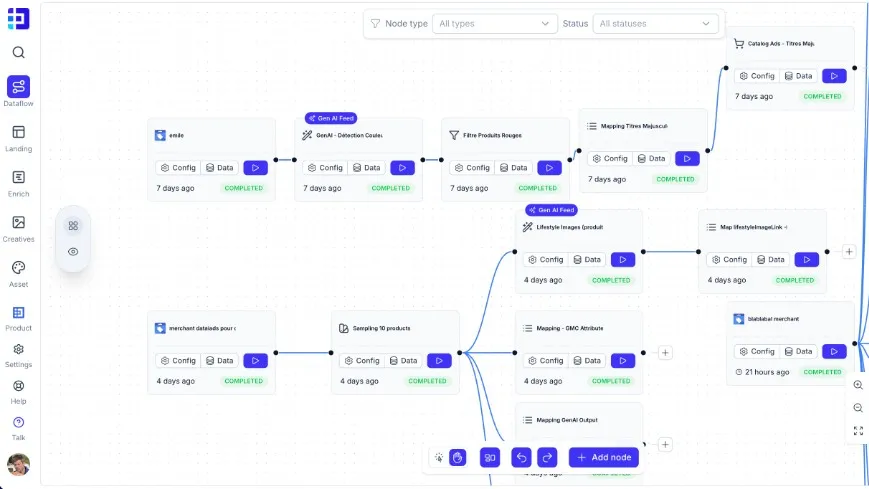
Task: Open the Creatives section
Action: tap(18, 229)
